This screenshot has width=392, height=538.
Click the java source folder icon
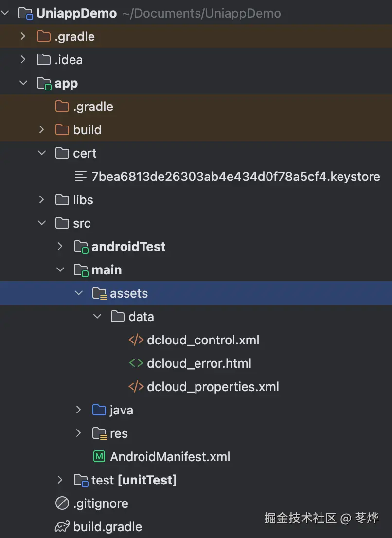click(99, 410)
